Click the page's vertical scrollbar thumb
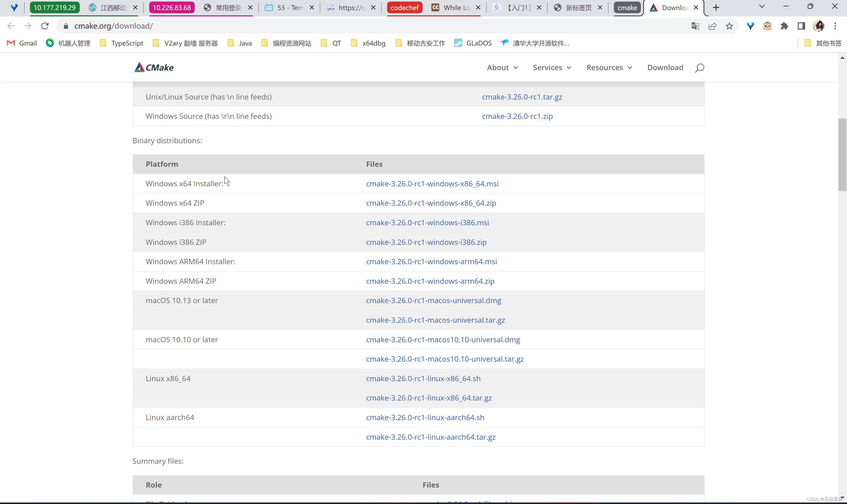This screenshot has height=504, width=847. (x=842, y=155)
